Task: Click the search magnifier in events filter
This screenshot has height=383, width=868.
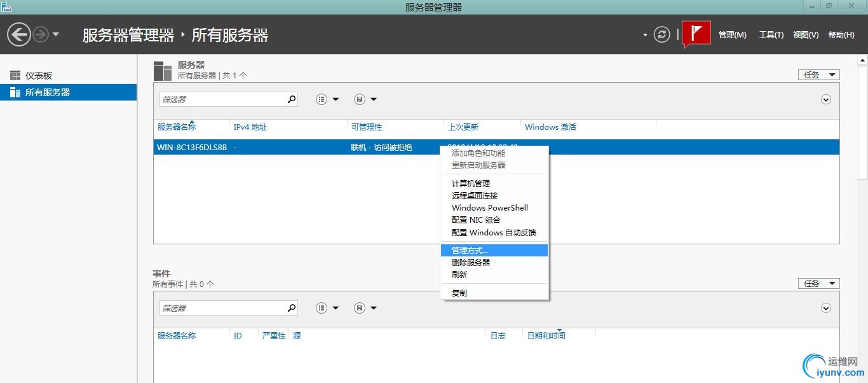Action: point(292,308)
